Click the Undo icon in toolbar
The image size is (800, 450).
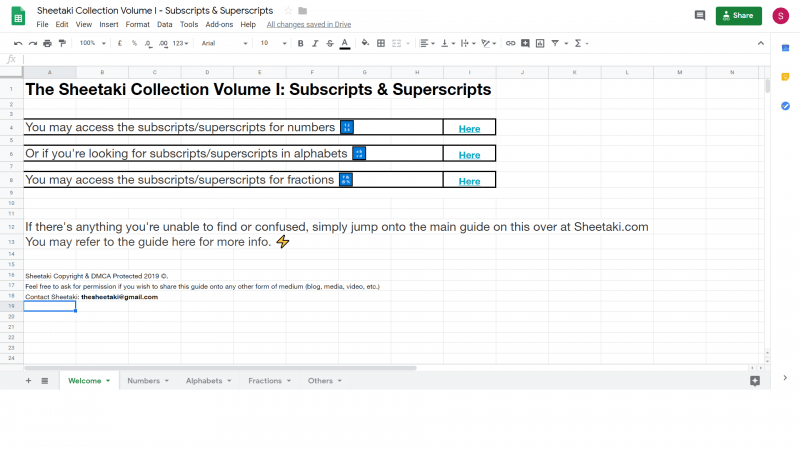(17, 43)
